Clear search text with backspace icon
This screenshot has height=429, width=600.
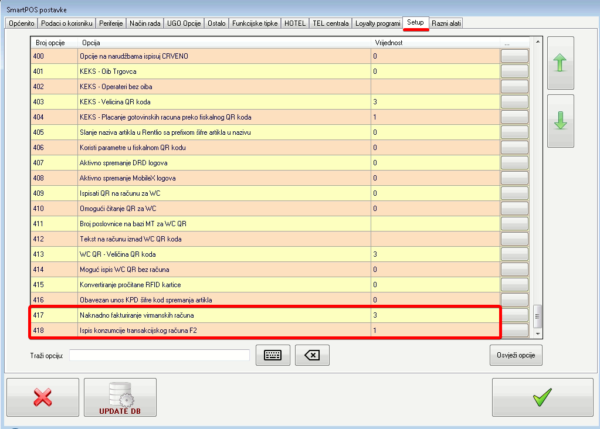pos(312,354)
